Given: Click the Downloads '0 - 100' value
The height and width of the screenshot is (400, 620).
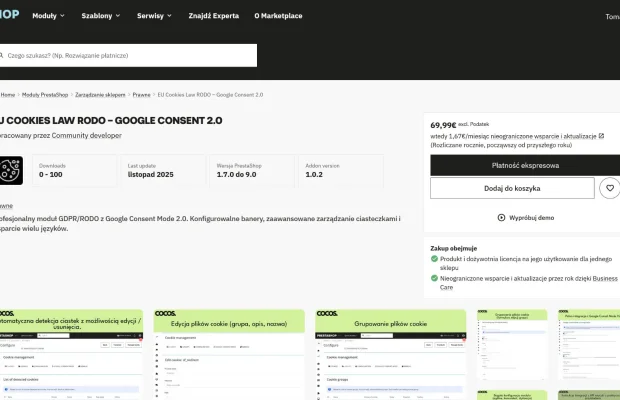Looking at the screenshot, I should pyautogui.click(x=51, y=175).
